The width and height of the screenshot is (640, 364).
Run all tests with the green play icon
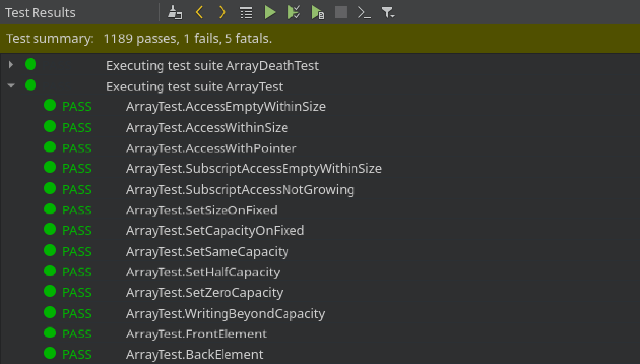coord(270,12)
